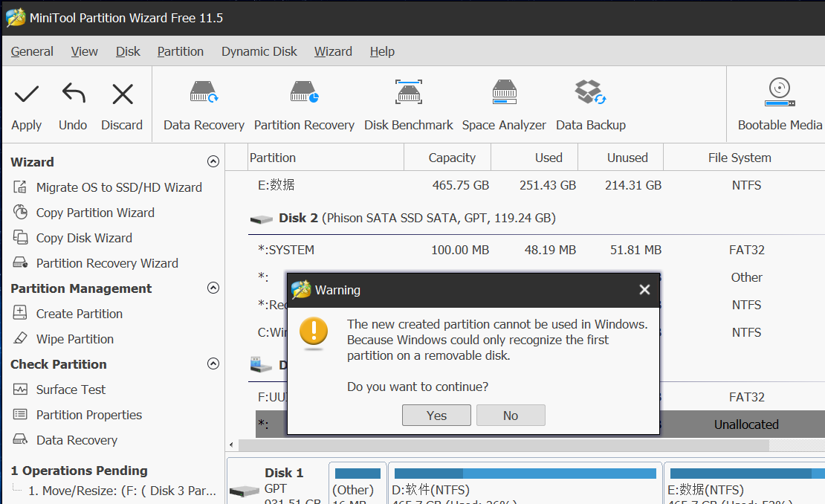The height and width of the screenshot is (504, 825).
Task: Click the Discard X icon
Action: pos(122,94)
